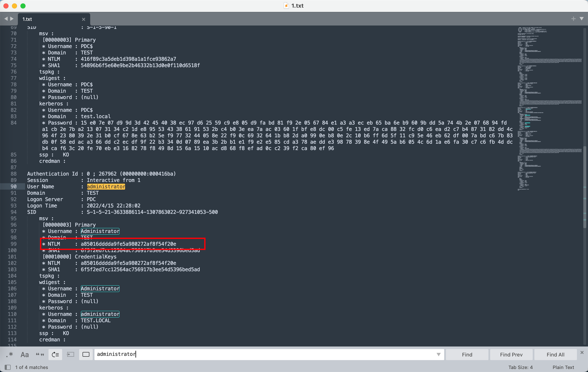Change Tab Size: 4 setting
The height and width of the screenshot is (372, 588).
click(x=520, y=367)
